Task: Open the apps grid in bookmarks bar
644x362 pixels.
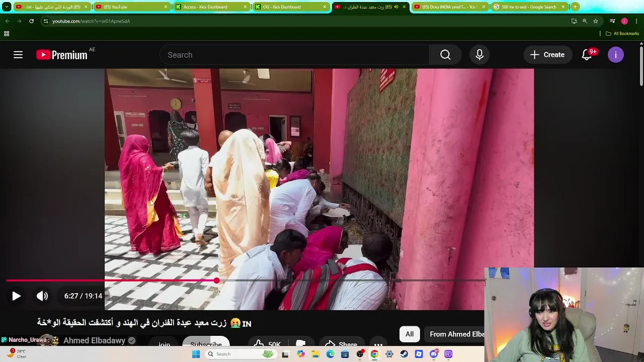Action: pyautogui.click(x=7, y=34)
